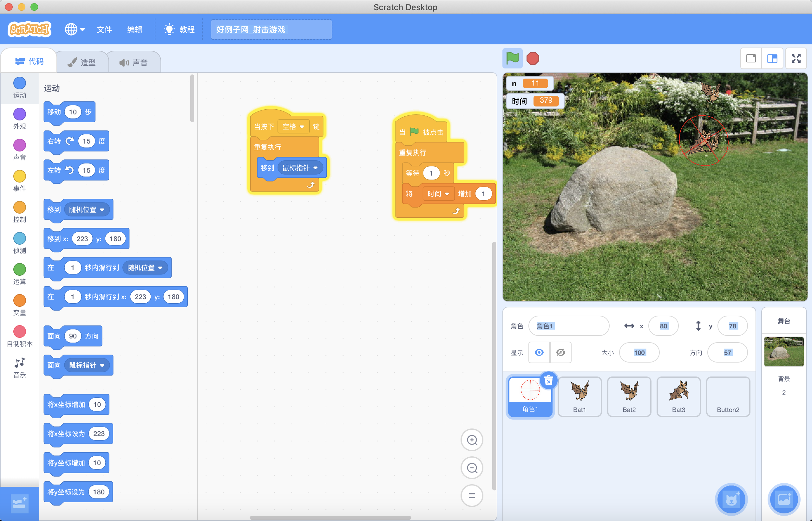The image size is (812, 521).
Task: Click the sprite 大小 size field
Action: 639,352
